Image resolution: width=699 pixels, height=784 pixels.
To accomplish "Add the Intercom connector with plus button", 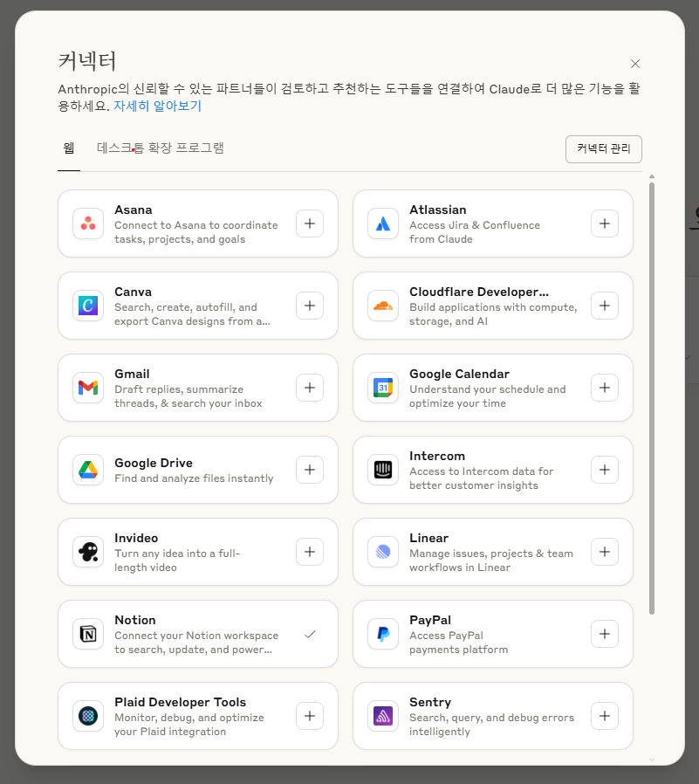I will click(x=605, y=470).
